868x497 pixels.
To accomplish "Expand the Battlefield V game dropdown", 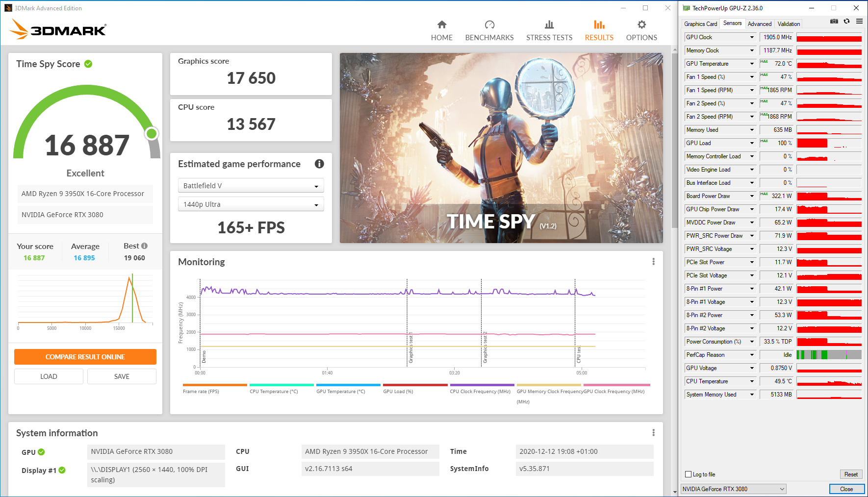I will (251, 186).
